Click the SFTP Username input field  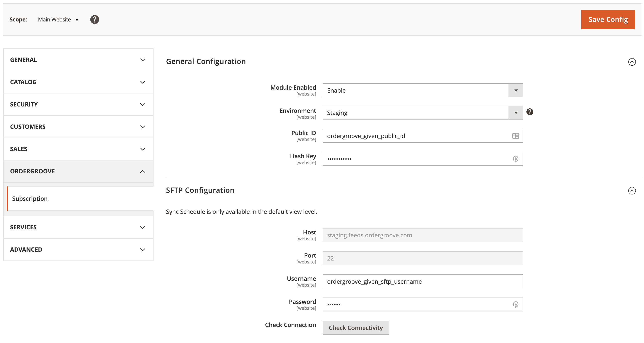[423, 282]
